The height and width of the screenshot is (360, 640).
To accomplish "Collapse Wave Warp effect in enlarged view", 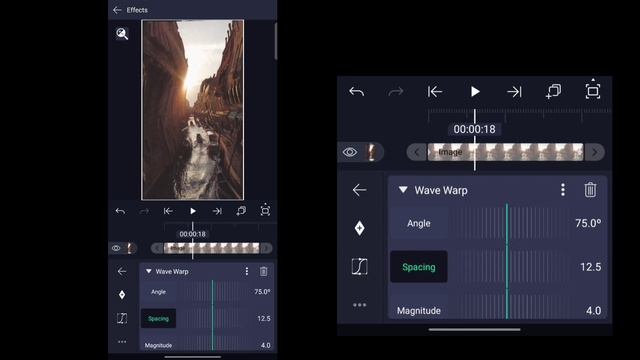I will coord(403,190).
